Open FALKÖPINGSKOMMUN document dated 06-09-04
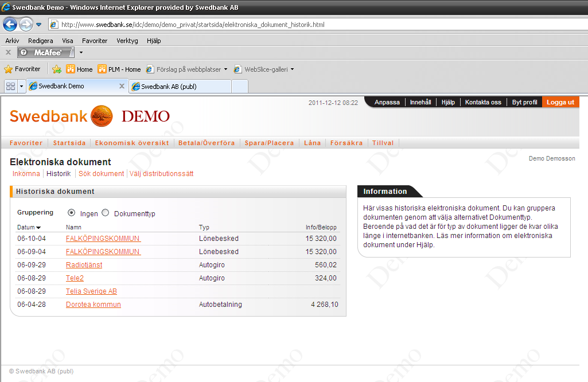Image resolution: width=588 pixels, height=382 pixels. [x=103, y=252]
